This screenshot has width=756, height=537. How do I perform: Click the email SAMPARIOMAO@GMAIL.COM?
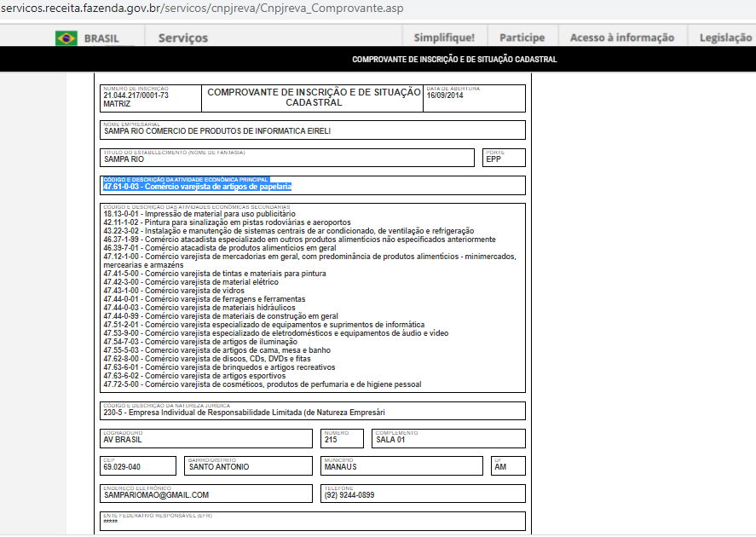[156, 494]
